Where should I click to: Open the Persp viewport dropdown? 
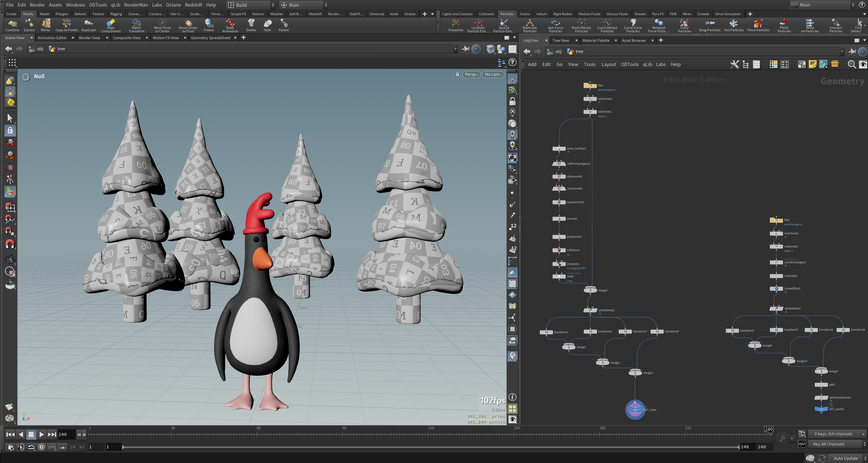pos(471,74)
